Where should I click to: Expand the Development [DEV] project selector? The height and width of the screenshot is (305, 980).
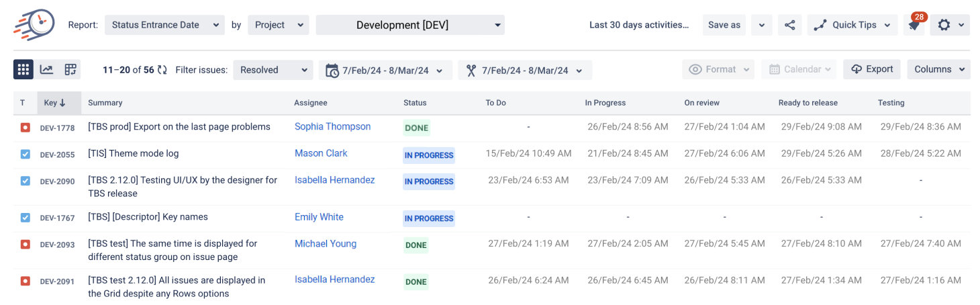tap(410, 25)
